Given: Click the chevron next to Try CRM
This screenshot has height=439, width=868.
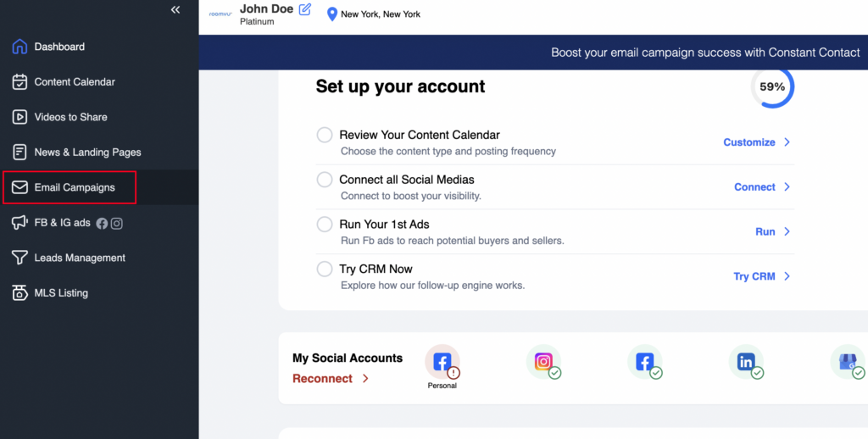Looking at the screenshot, I should (x=787, y=276).
